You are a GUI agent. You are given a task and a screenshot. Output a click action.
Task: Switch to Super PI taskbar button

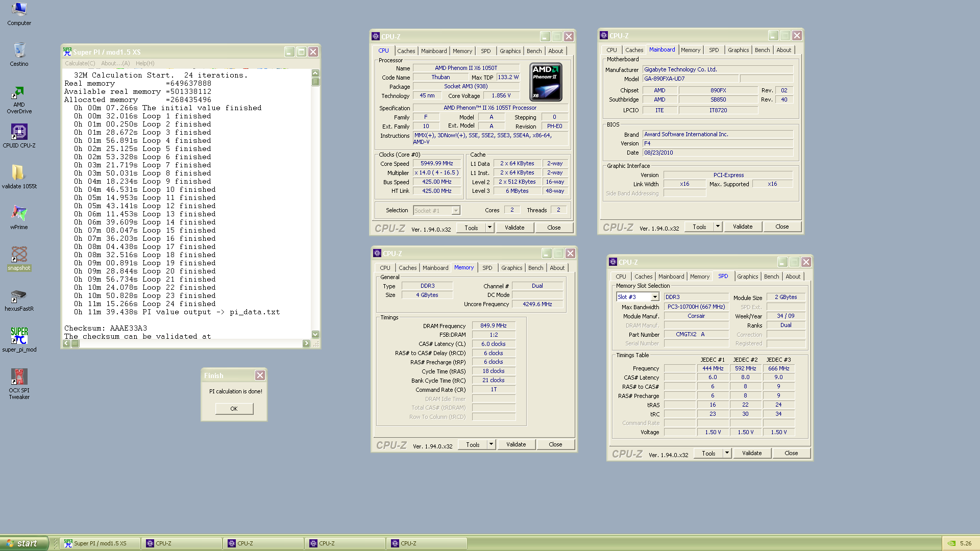(100, 543)
